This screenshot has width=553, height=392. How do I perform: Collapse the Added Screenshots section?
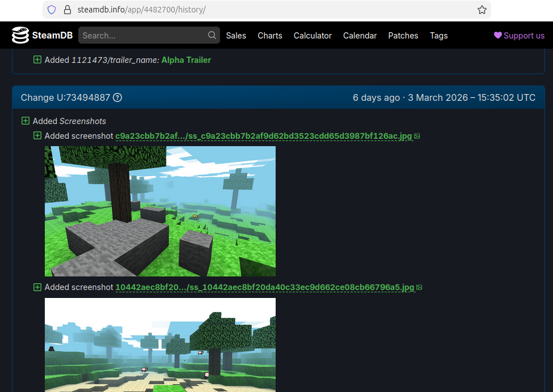pyautogui.click(x=26, y=121)
